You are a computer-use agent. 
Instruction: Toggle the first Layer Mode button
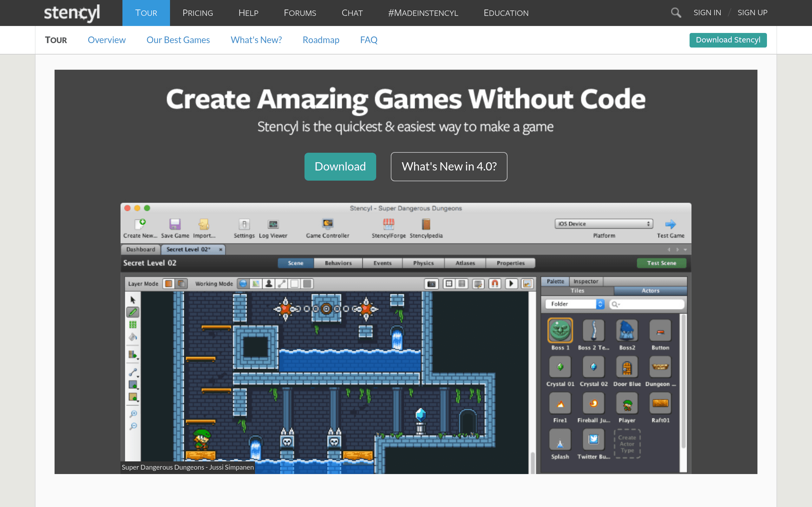coord(168,284)
